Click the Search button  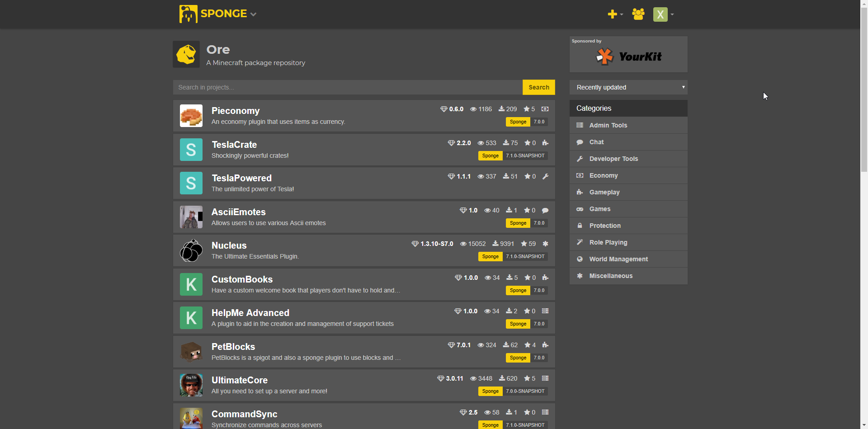[x=538, y=87]
